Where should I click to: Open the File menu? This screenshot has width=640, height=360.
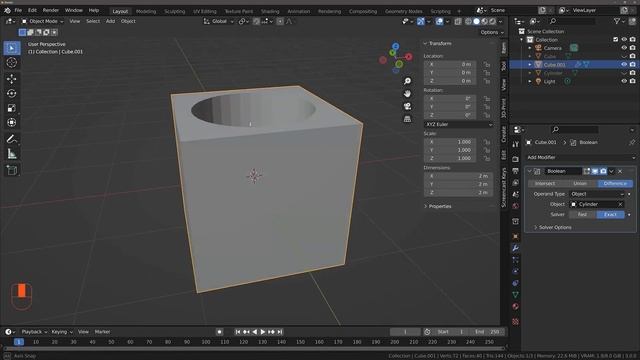pyautogui.click(x=18, y=10)
